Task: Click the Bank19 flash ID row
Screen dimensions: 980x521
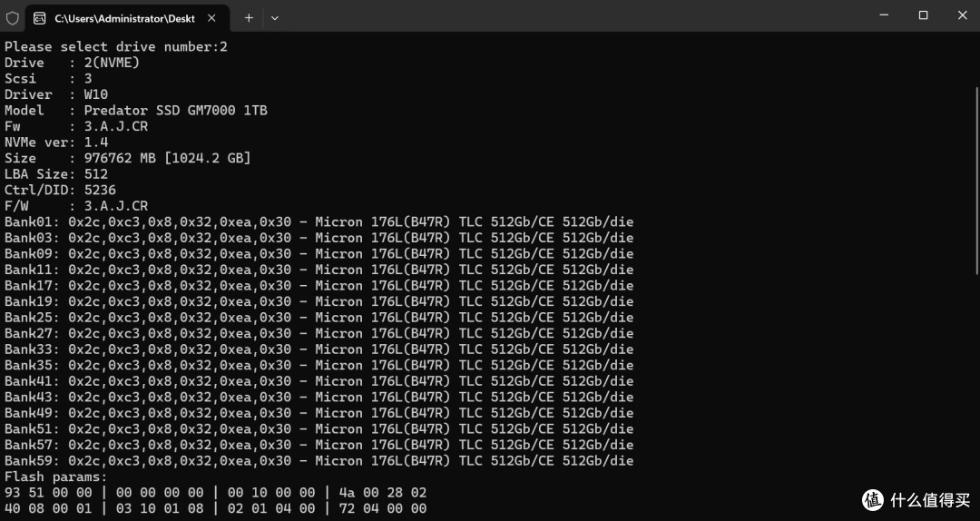Action: coord(318,301)
